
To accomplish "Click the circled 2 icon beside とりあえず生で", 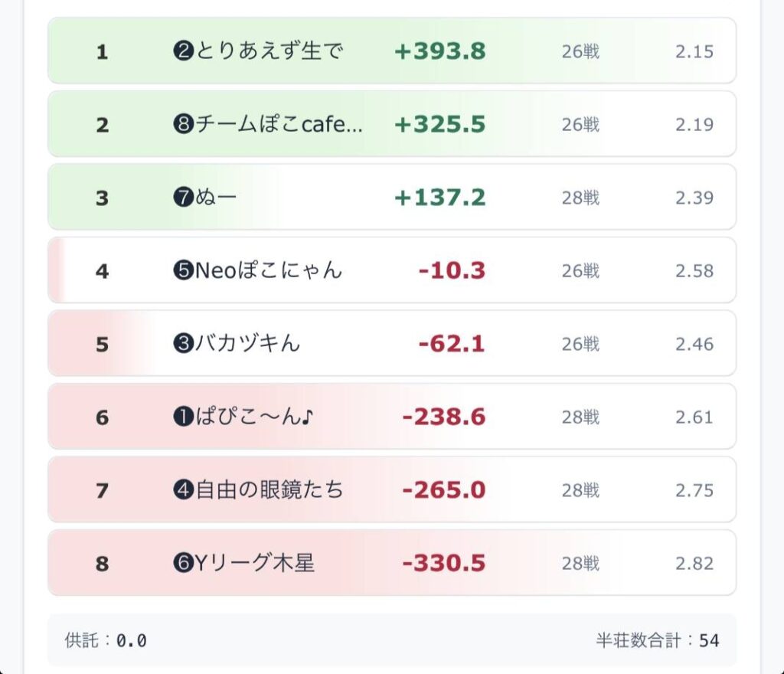I will 182,52.
